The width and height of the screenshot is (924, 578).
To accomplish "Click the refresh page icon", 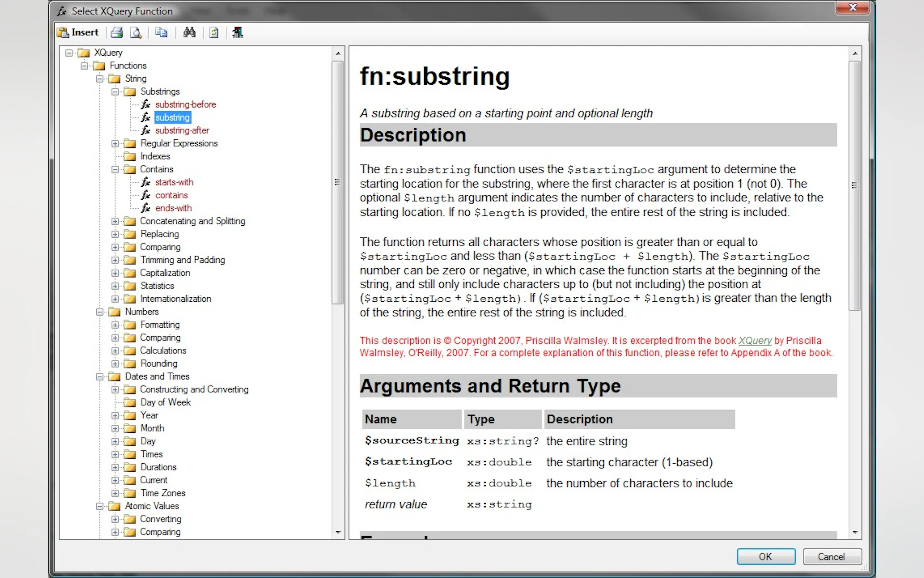I will click(214, 32).
